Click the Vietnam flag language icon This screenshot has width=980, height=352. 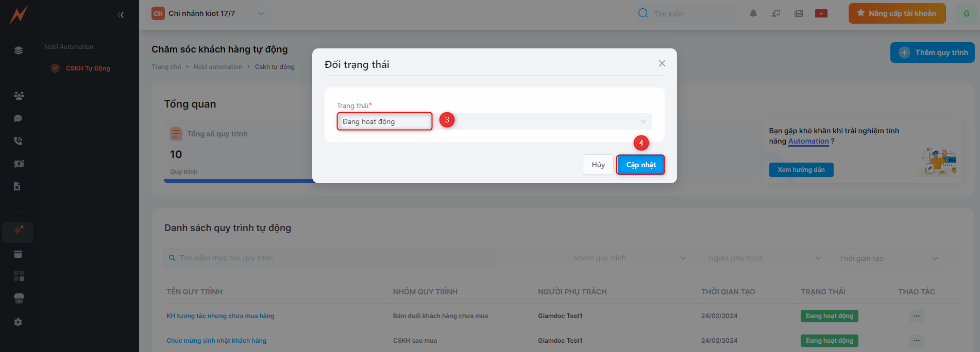pyautogui.click(x=821, y=14)
